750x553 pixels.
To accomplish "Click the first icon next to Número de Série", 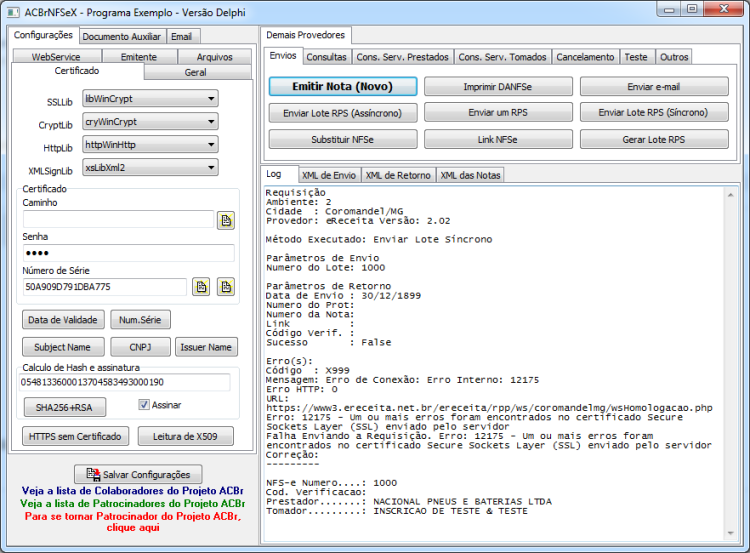I will tap(201, 287).
